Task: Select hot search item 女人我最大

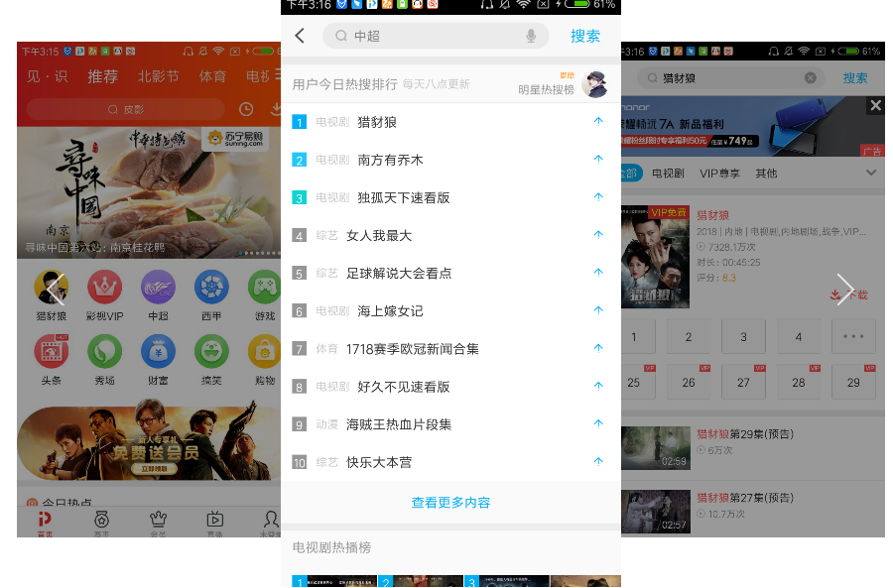Action: coord(379,236)
